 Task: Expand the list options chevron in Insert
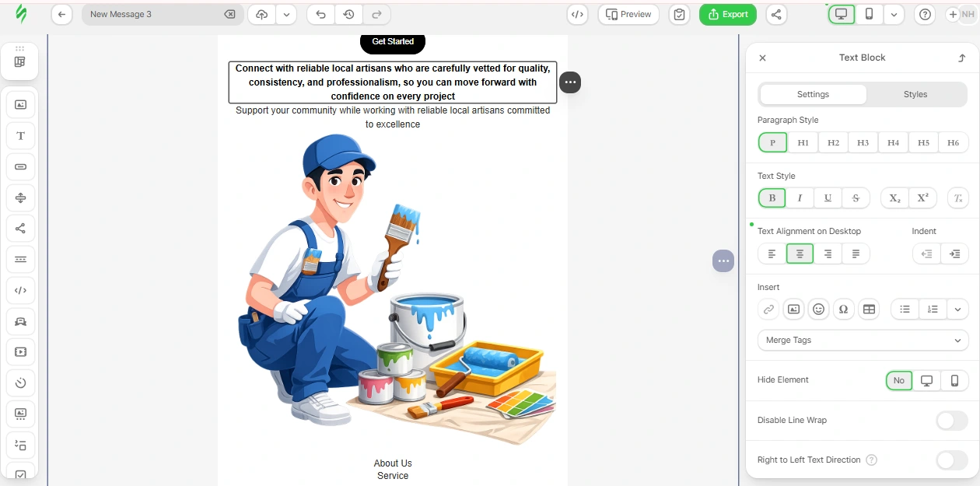point(957,309)
